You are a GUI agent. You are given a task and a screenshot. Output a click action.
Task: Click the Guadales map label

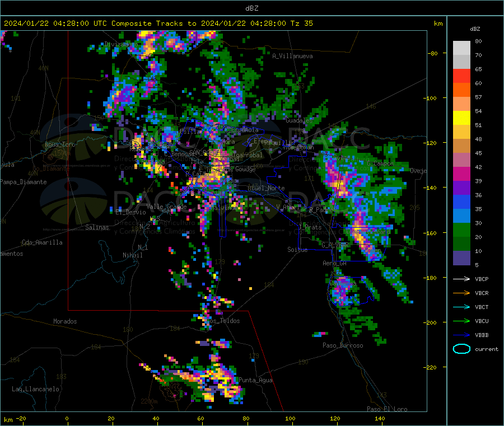[299, 120]
